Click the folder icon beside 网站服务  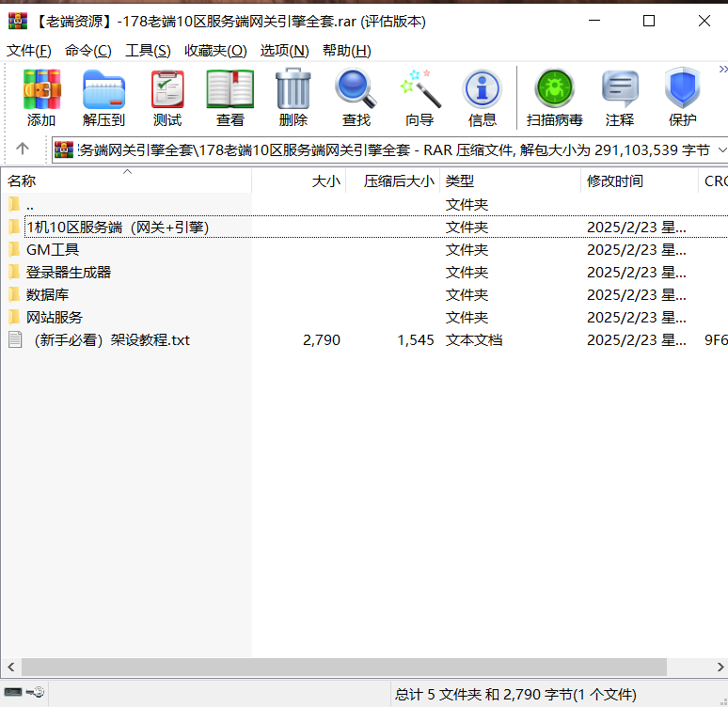(x=14, y=318)
